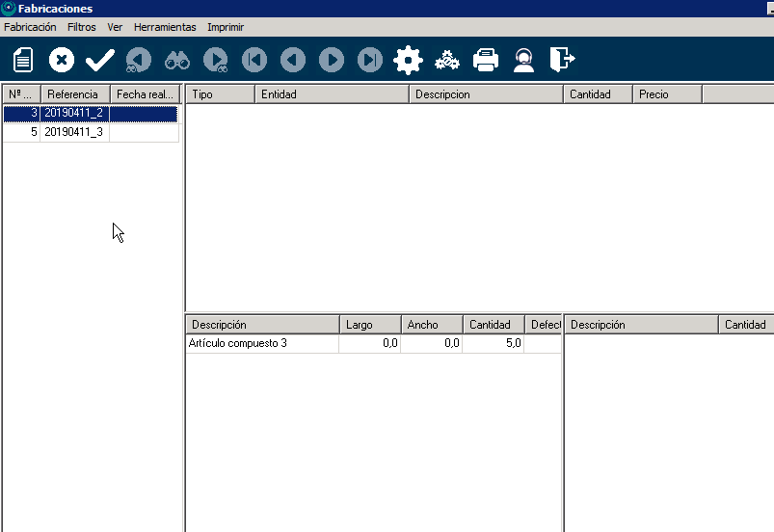Click the printer icon in toolbar

tap(486, 61)
